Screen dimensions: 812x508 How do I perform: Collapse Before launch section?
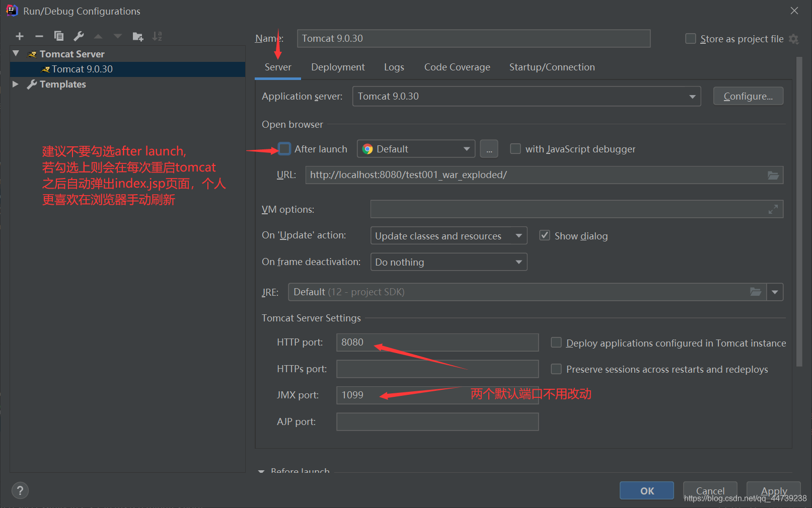[x=261, y=471]
